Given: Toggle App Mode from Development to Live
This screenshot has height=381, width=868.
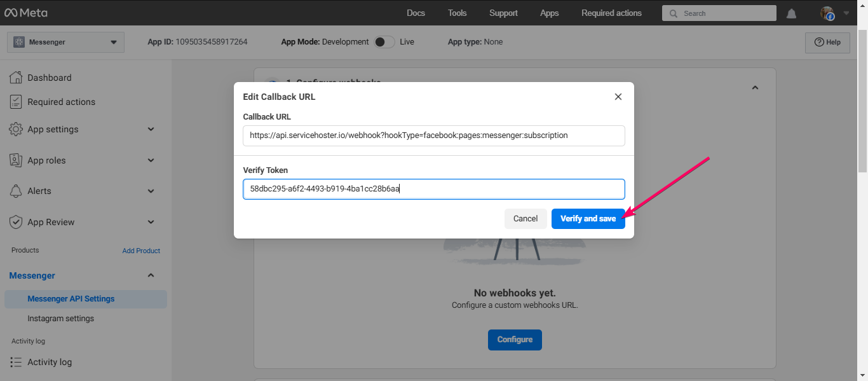Looking at the screenshot, I should click(x=384, y=42).
